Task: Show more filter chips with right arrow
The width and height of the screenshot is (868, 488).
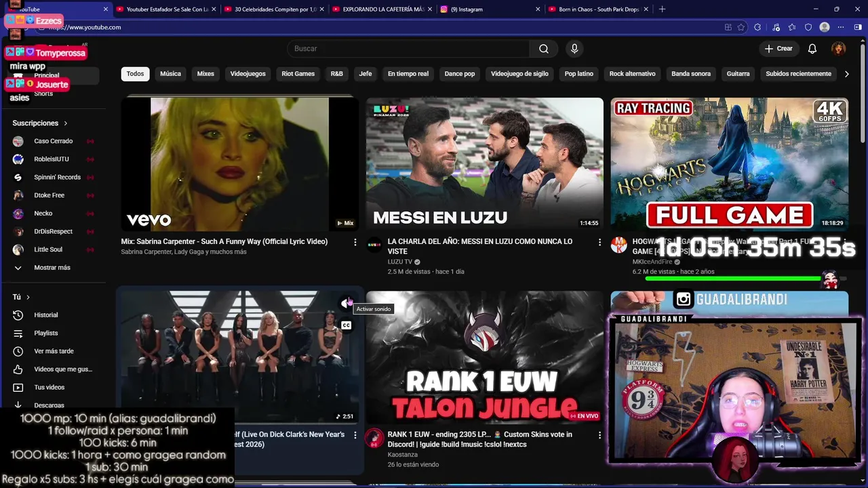Action: click(846, 74)
